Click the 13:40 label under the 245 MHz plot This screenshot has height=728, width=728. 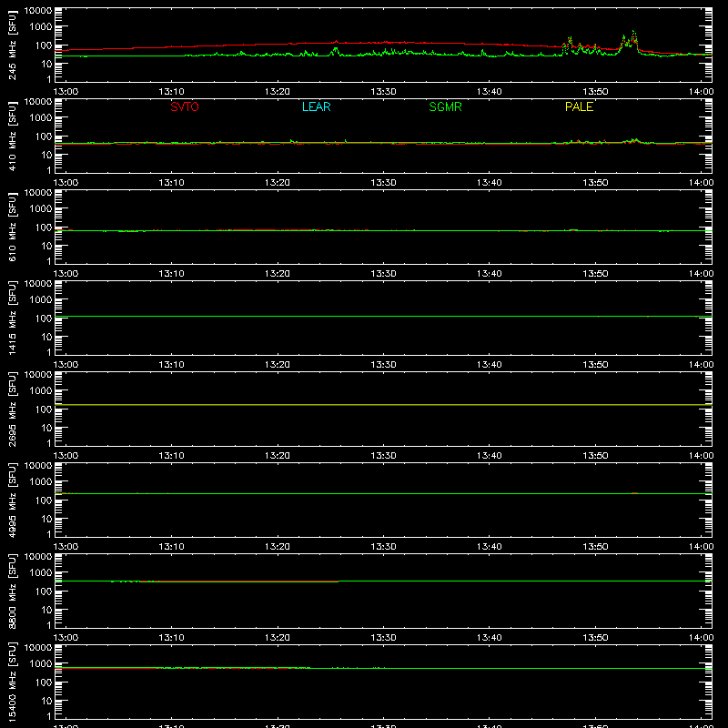click(x=490, y=92)
